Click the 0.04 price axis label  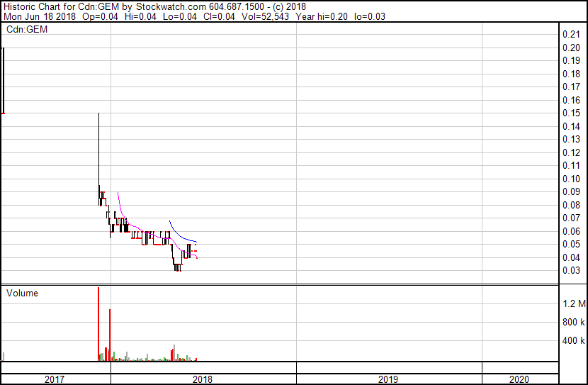[x=571, y=258]
